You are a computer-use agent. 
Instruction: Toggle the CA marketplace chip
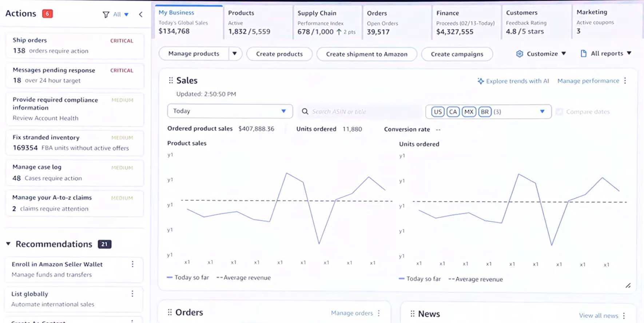coord(453,112)
